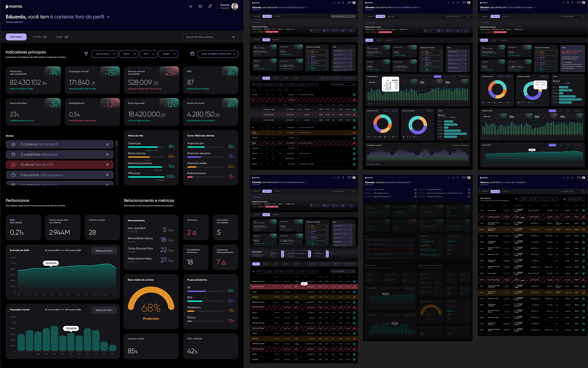Click the Potencial alto progress bar

(204, 147)
